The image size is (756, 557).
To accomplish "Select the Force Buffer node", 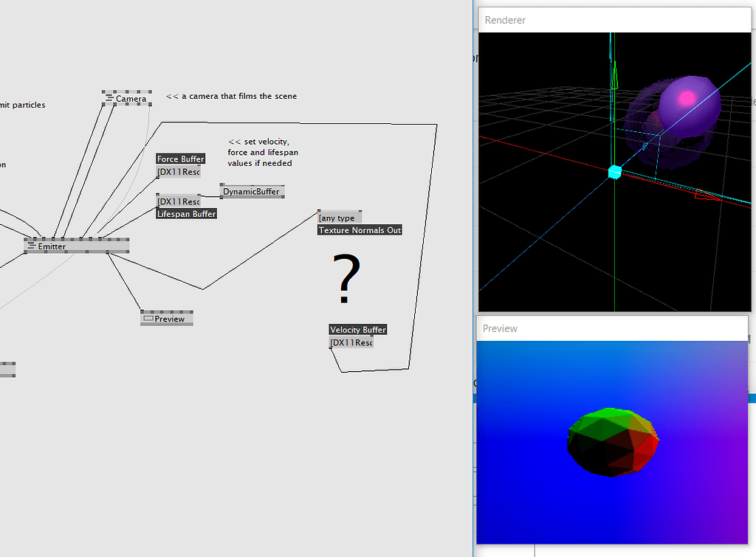I will click(x=180, y=159).
